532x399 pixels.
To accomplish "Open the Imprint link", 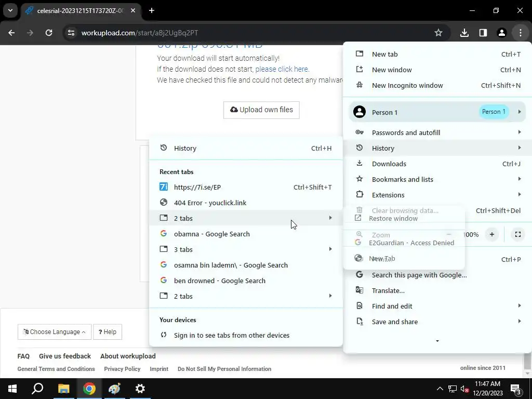I will tap(159, 369).
